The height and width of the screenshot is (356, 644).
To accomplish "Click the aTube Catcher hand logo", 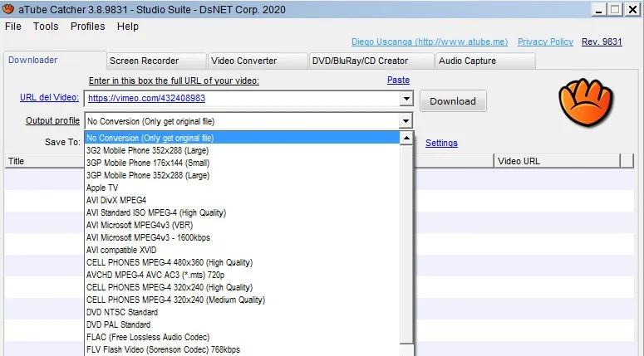I will coord(580,100).
